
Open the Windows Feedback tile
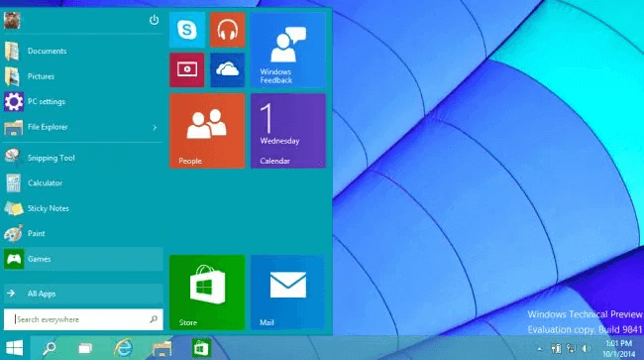point(288,50)
